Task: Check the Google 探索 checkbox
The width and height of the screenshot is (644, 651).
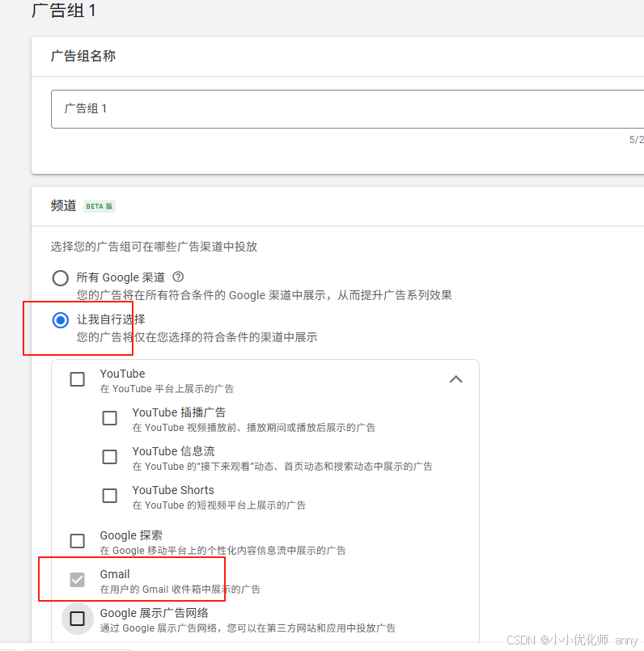Action: 78,541
